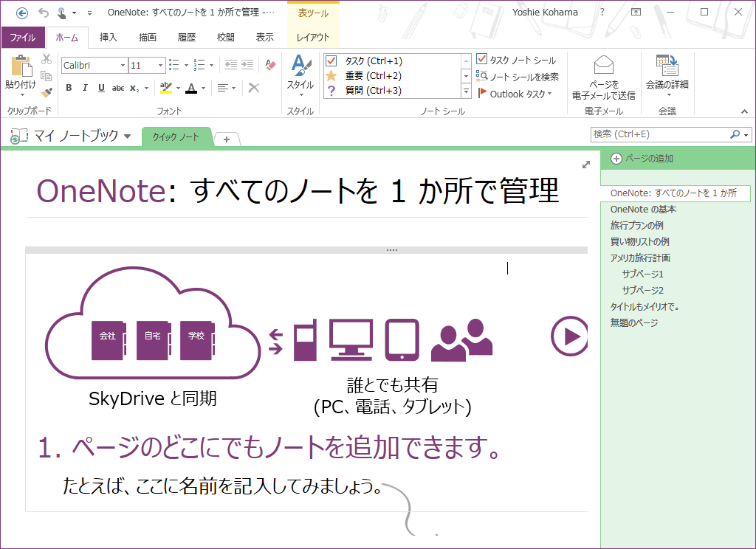This screenshot has height=549, width=756.
Task: Add a new section with plus tab
Action: pos(227,139)
